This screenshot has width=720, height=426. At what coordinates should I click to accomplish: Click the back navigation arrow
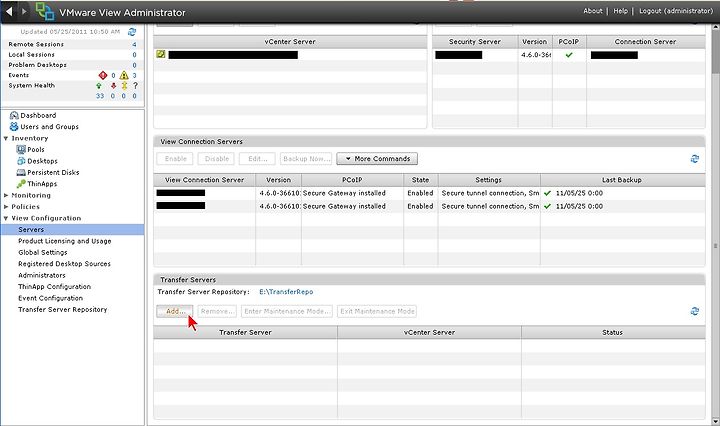click(x=9, y=11)
